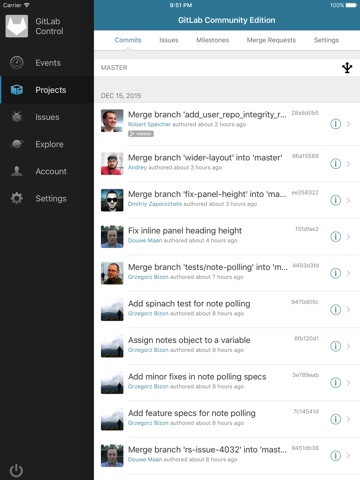This screenshot has height=480, width=360.
Task: Open Robert Speicher author link
Action: (149, 124)
